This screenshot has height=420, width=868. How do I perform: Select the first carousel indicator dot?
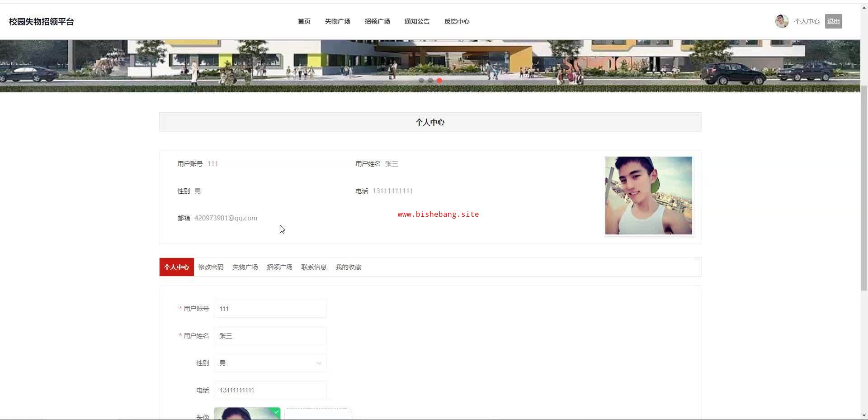[421, 81]
